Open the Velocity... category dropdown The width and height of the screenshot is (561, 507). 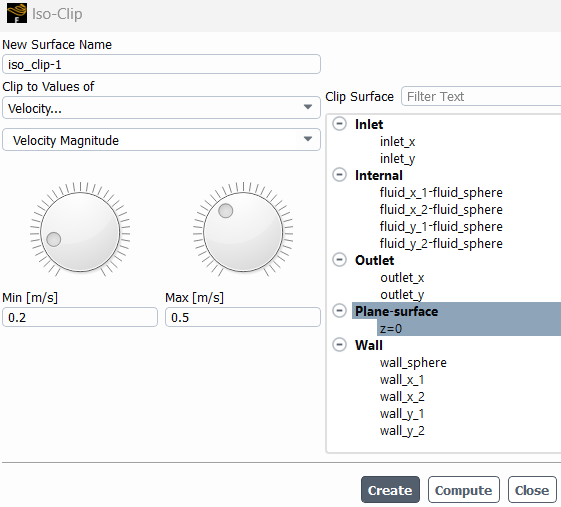pos(161,107)
